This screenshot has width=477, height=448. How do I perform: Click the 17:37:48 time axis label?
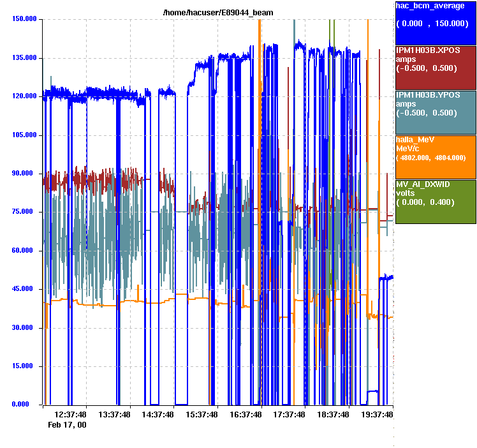click(x=289, y=414)
